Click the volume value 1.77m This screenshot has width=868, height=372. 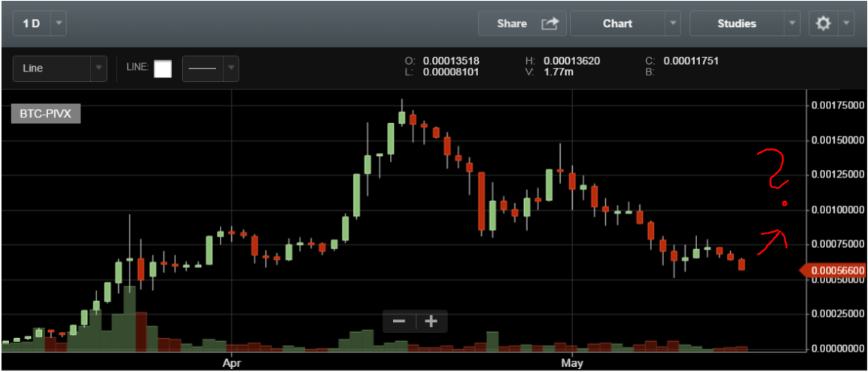click(x=558, y=72)
